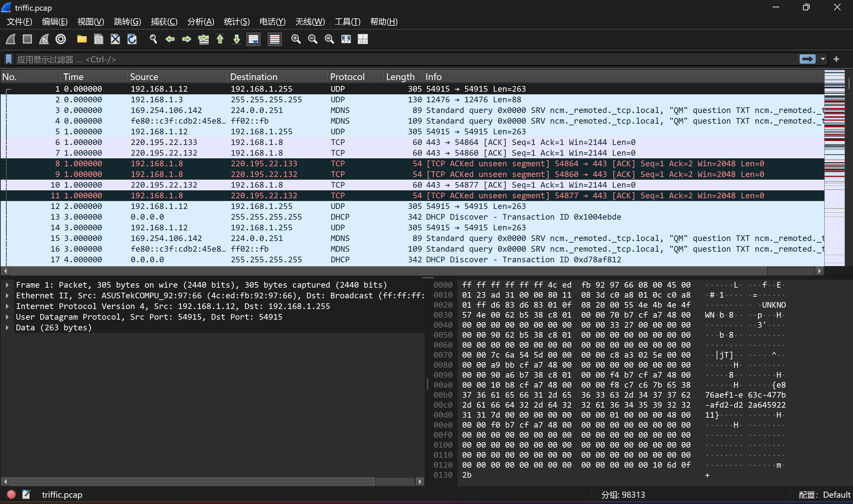The height and width of the screenshot is (504, 853).
Task: Expand Internet Protocol Version 4 tree
Action: click(7, 306)
